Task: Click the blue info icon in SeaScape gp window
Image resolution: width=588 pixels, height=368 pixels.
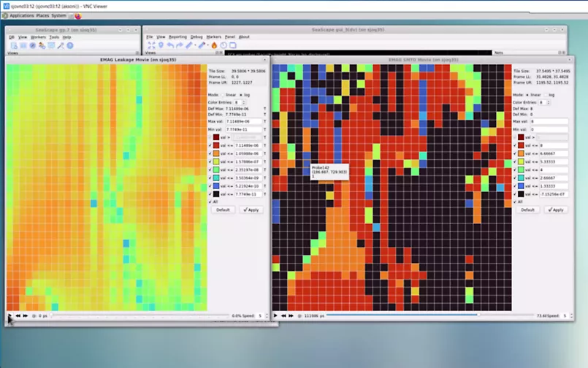Action: click(x=70, y=45)
